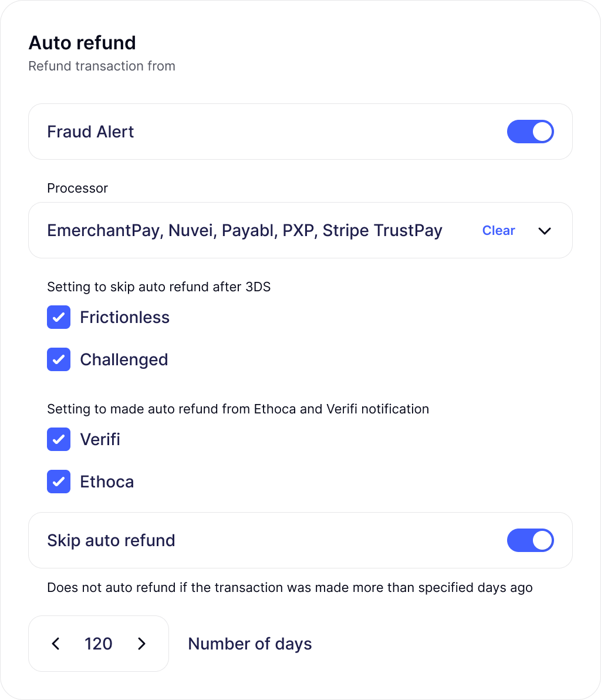Screen dimensions: 601x700
Task: Clear the selected processors
Action: pos(498,231)
